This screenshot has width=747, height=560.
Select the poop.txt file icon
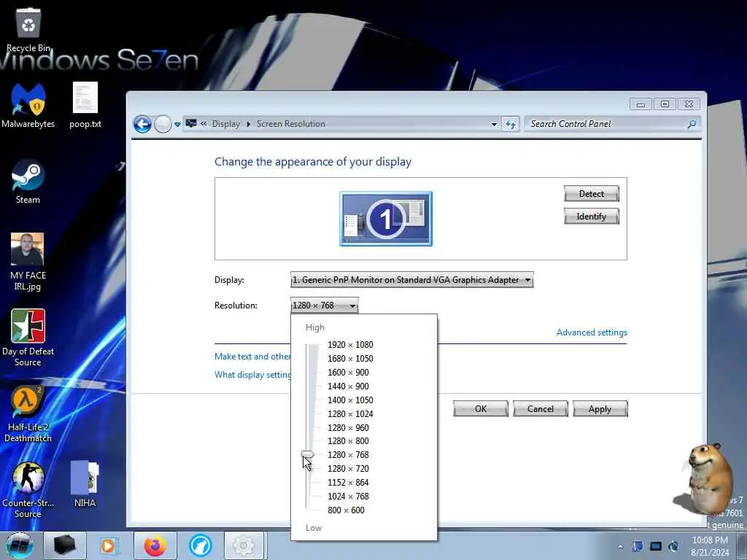click(x=85, y=106)
